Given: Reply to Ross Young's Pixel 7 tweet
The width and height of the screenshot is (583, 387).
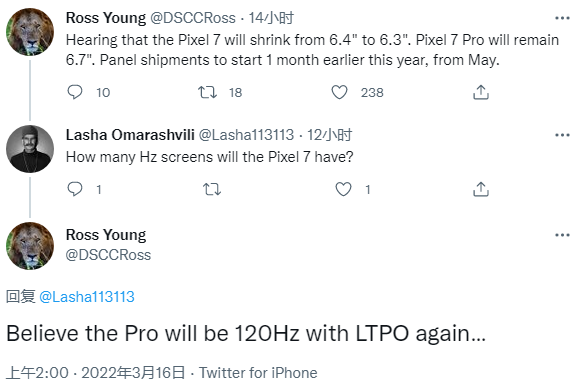Looking at the screenshot, I should pos(75,92).
